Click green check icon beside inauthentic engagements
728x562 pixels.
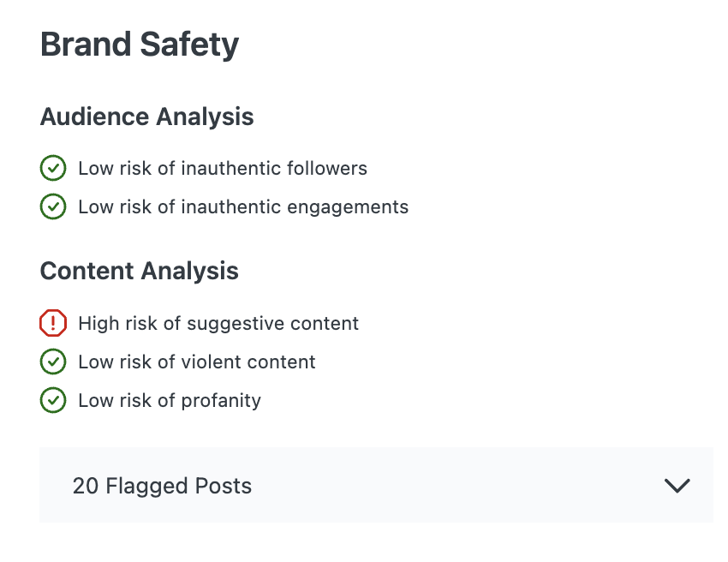53,207
